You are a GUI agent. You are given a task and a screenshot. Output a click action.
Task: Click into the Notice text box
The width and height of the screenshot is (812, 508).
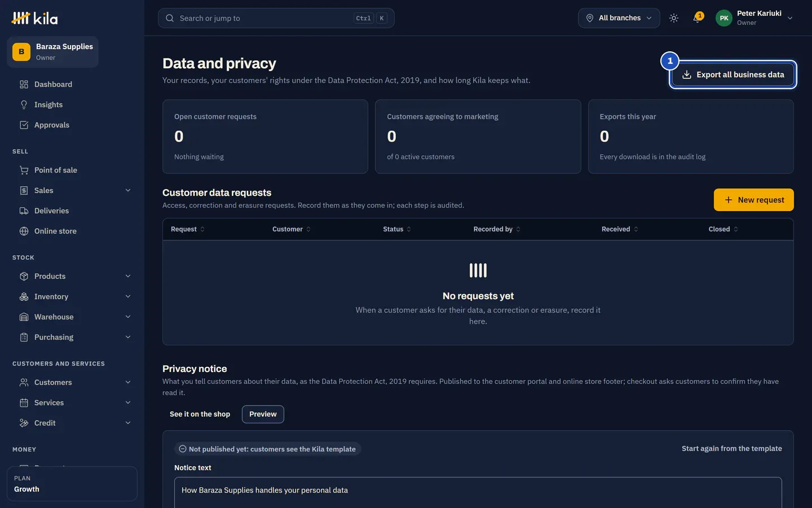(x=478, y=493)
